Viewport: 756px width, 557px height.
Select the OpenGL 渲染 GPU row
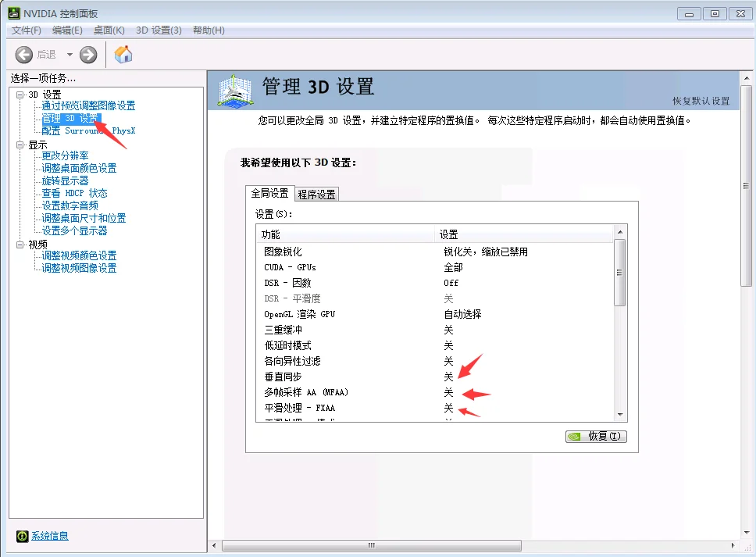click(x=435, y=314)
